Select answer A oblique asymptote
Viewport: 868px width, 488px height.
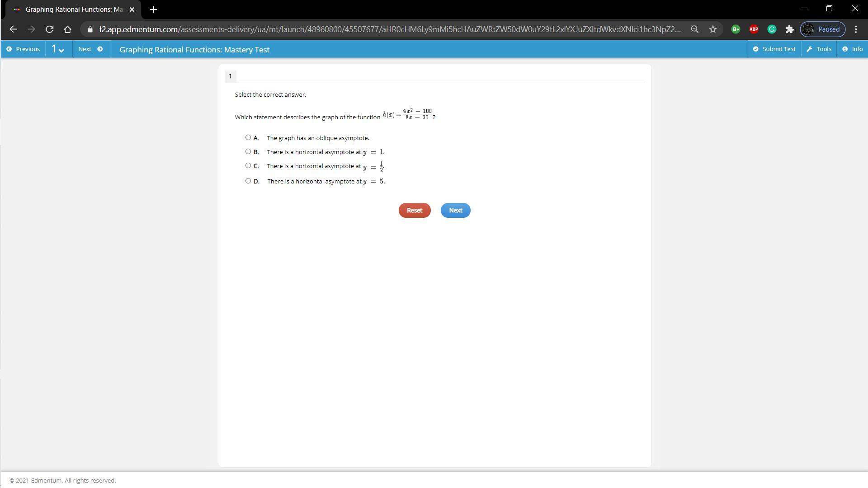pyautogui.click(x=248, y=137)
